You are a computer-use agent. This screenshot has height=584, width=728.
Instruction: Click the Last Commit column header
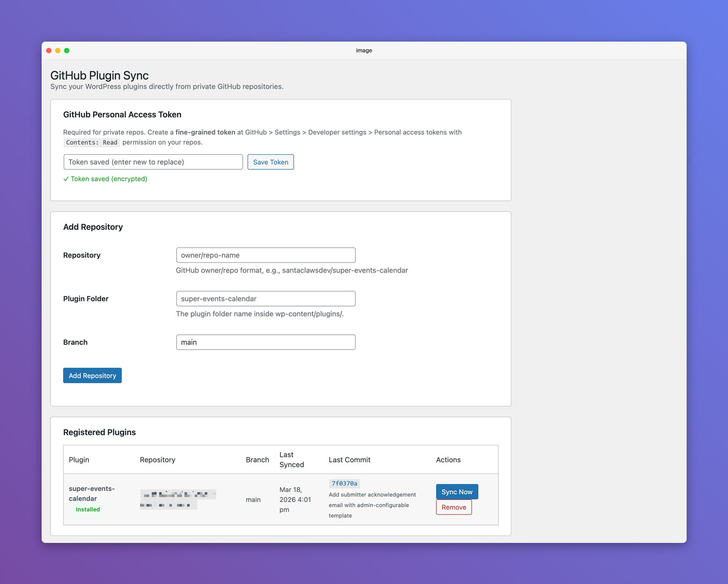point(349,460)
